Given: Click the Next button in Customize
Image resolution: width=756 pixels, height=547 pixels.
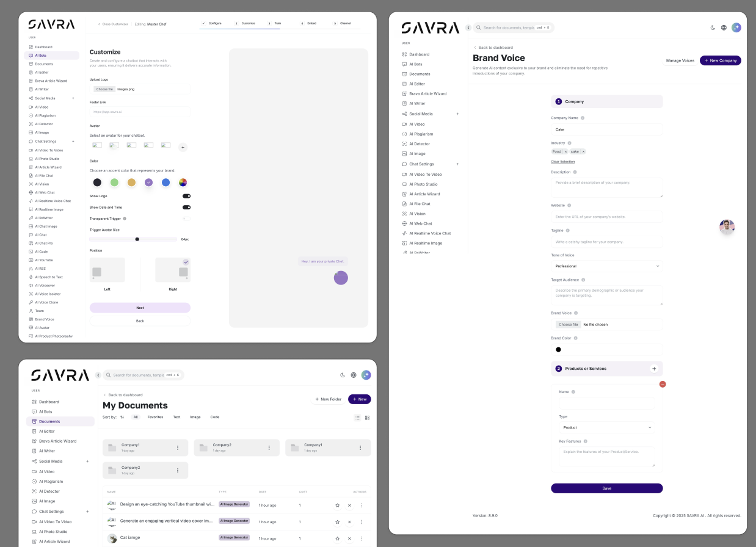Looking at the screenshot, I should pos(140,308).
